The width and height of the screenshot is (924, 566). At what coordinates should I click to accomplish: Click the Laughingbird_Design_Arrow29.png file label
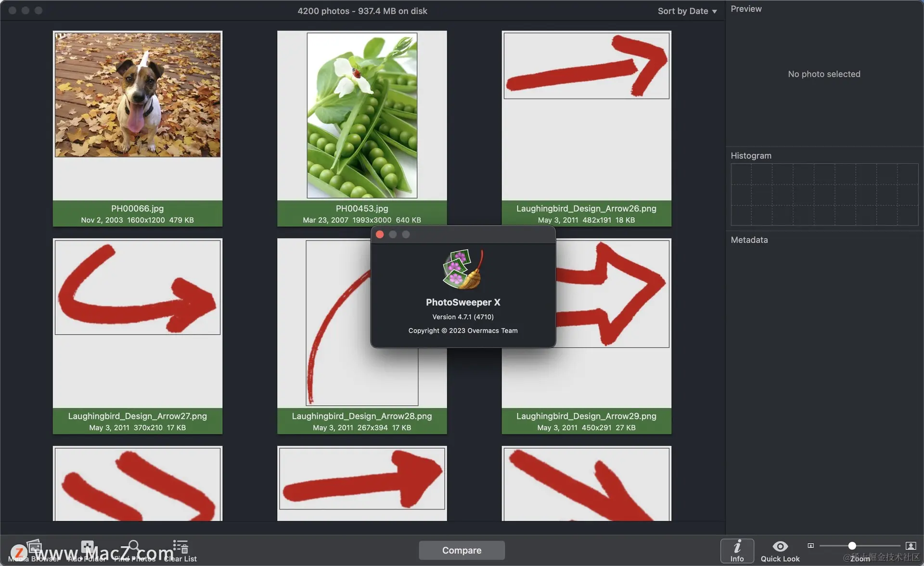586,416
